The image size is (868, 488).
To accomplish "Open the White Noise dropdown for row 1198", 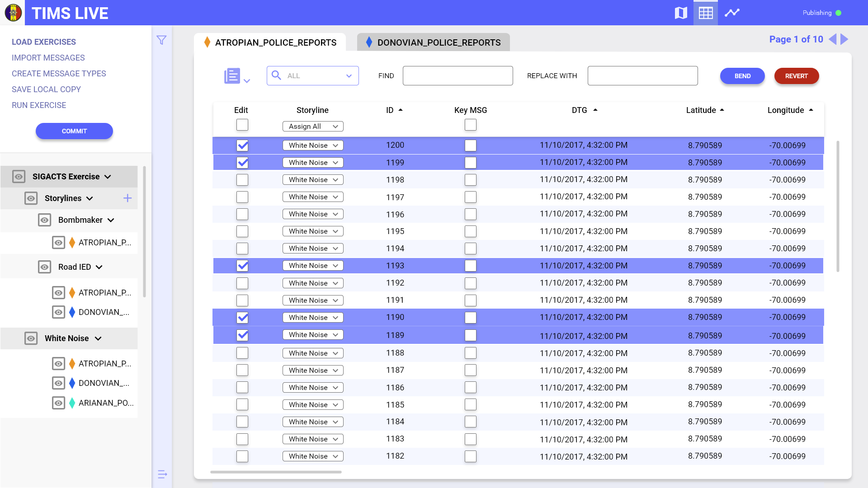I will point(313,179).
